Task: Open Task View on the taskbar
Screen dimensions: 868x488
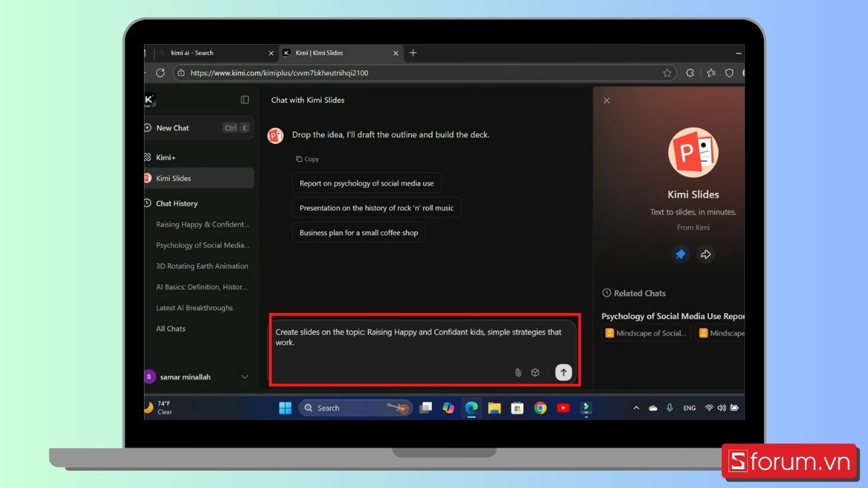Action: [x=425, y=408]
